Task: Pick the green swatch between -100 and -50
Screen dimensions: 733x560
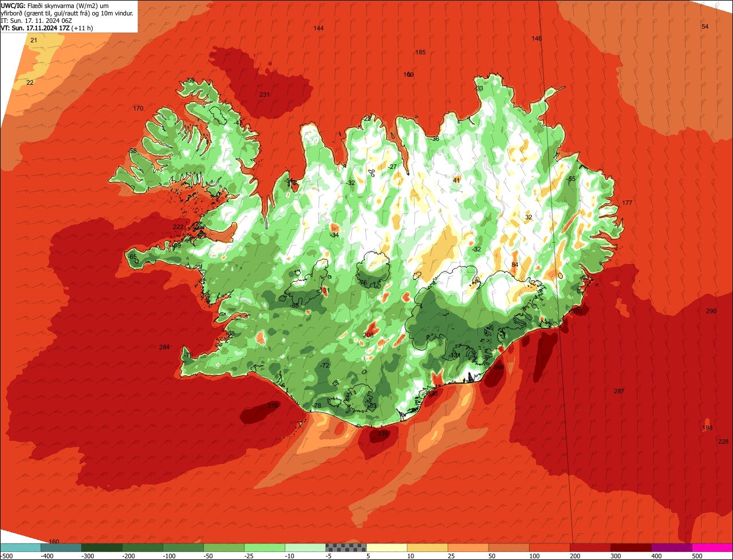Action: click(183, 547)
